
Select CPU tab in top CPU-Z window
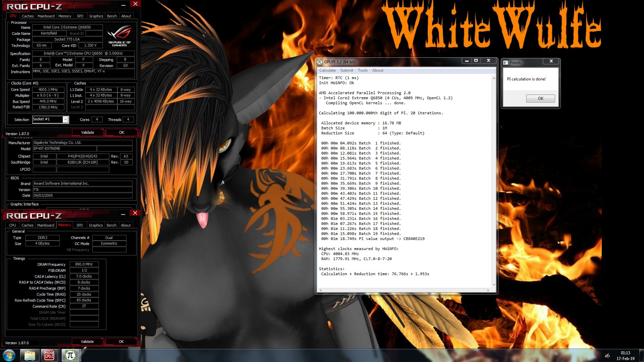pos(13,16)
